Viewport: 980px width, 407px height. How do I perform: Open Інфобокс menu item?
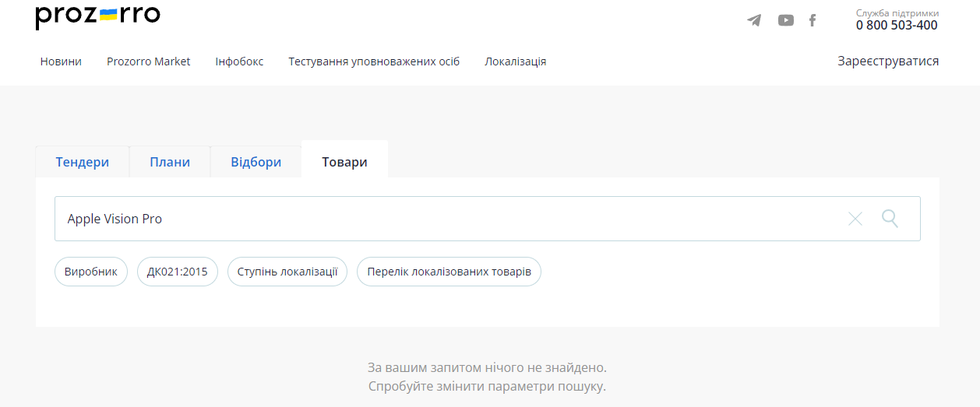(x=239, y=61)
